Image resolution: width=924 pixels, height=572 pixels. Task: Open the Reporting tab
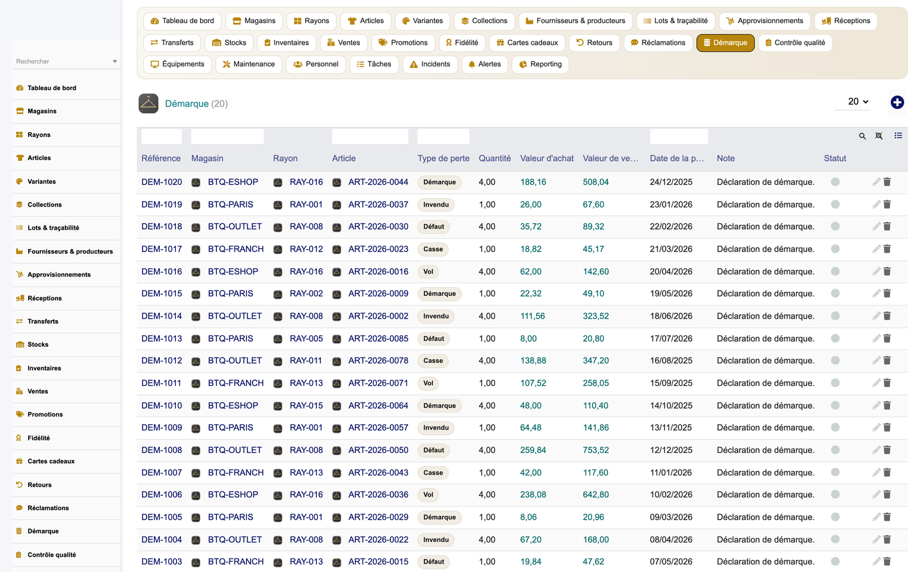(540, 64)
